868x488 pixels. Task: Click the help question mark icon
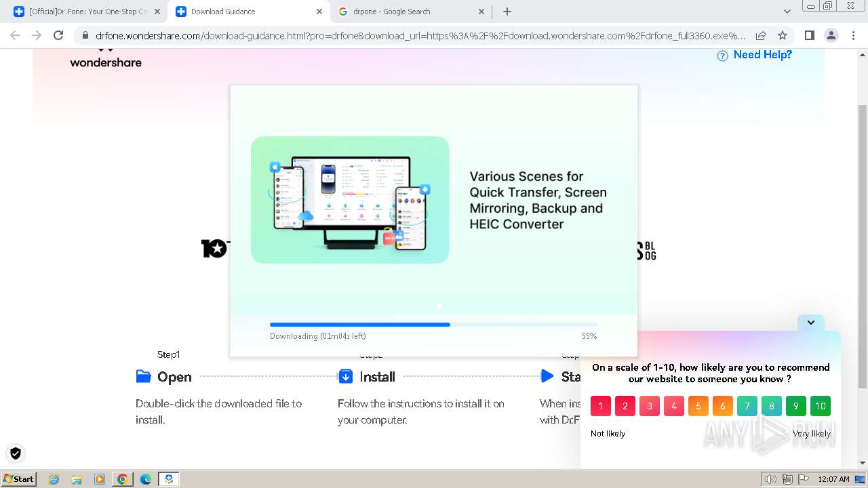pos(723,56)
